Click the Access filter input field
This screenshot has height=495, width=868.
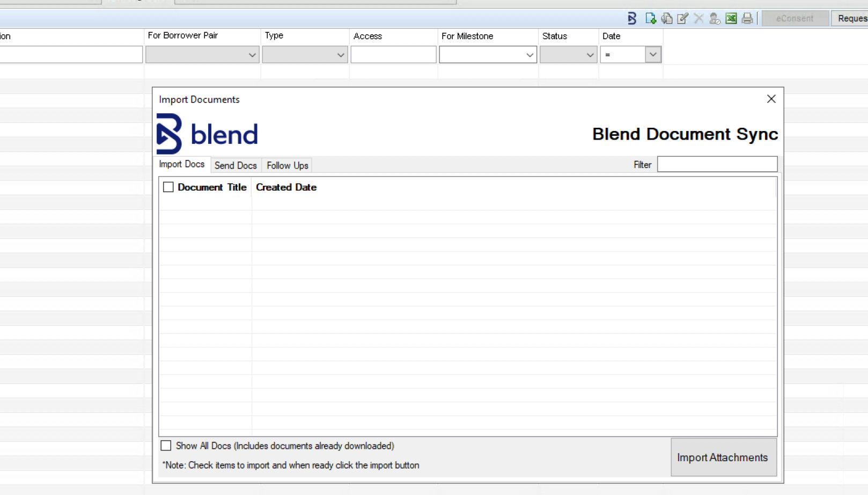pyautogui.click(x=393, y=55)
